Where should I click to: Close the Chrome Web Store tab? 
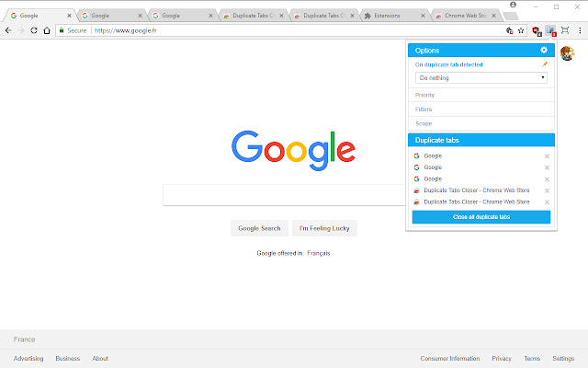click(494, 16)
